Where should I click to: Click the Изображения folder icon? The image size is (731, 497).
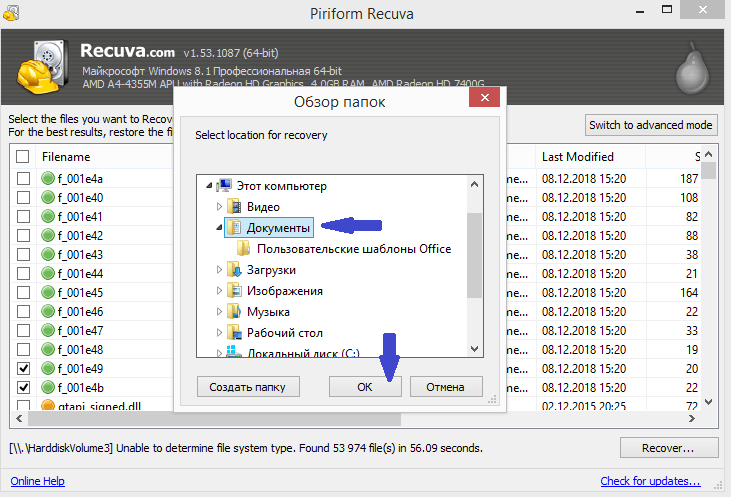tap(234, 290)
